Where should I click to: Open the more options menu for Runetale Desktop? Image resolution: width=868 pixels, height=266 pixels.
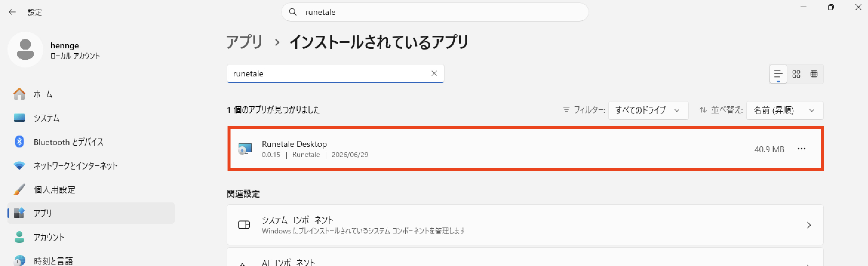pos(802,149)
